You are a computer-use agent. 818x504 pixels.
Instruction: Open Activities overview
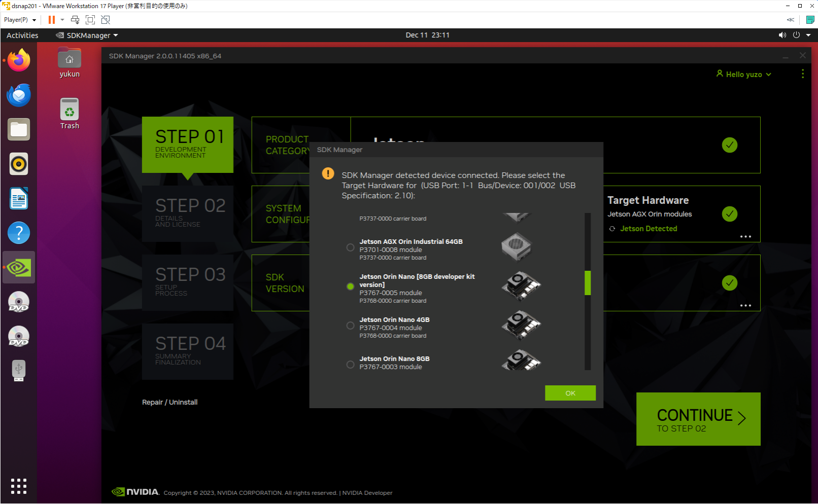[22, 35]
